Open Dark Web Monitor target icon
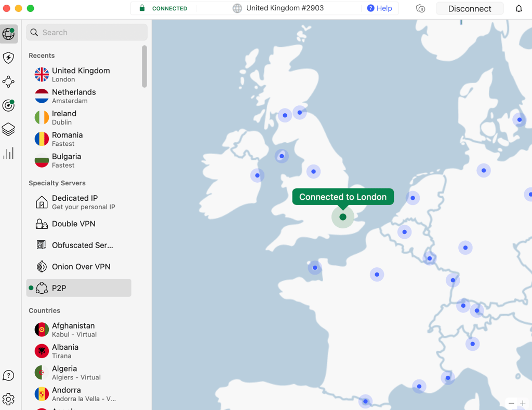The image size is (532, 410). pos(8,105)
